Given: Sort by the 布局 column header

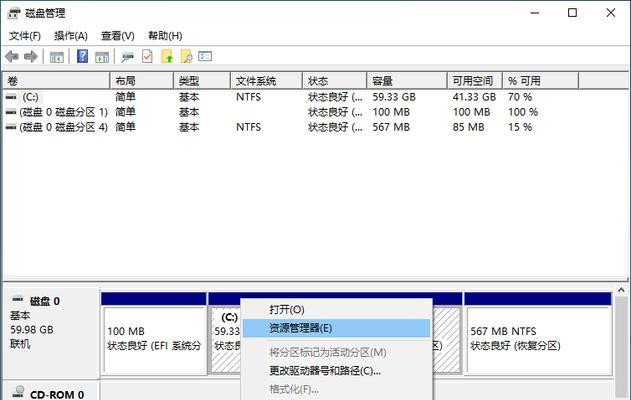Looking at the screenshot, I should (142, 81).
